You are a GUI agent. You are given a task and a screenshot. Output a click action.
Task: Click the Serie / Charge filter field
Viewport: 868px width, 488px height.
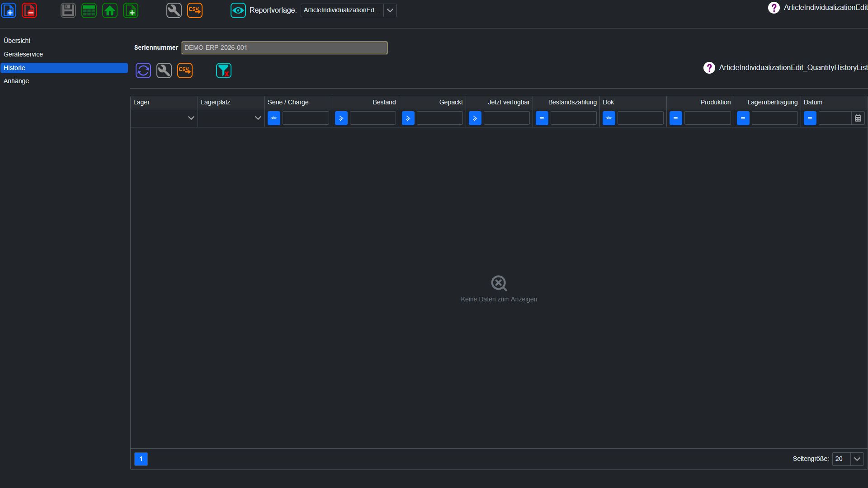point(306,118)
